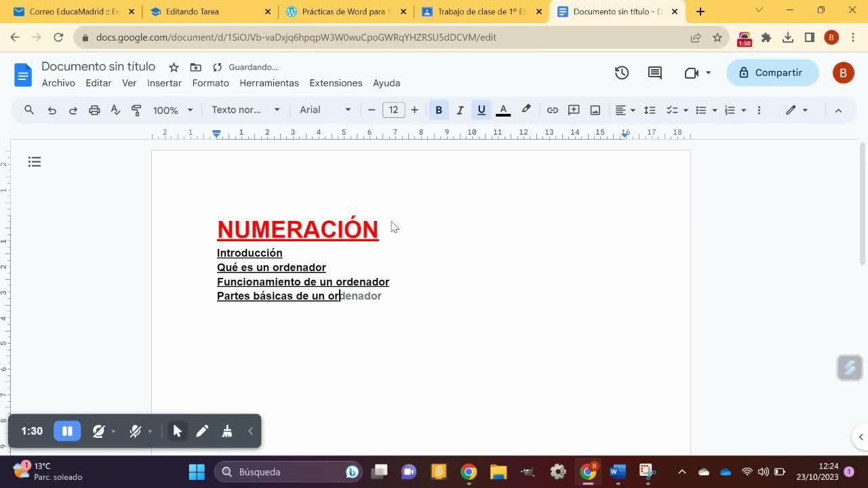Screen dimensions: 868x488
Task: Click the insert link icon
Action: pyautogui.click(x=552, y=110)
